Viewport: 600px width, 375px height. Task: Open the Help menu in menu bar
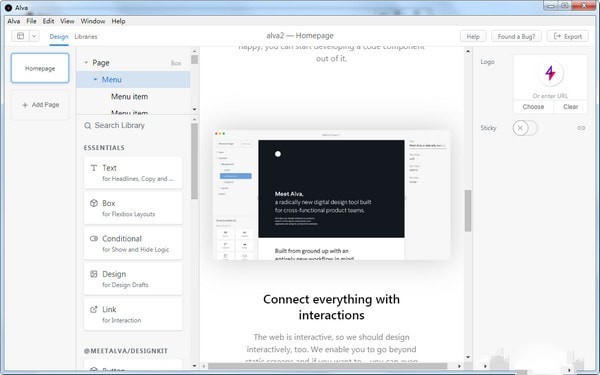(x=118, y=21)
